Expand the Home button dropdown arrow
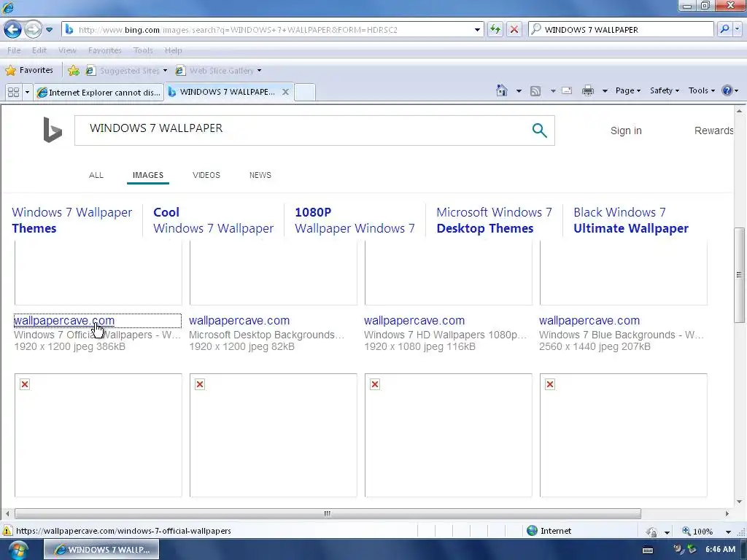This screenshot has height=560, width=747. 519,90
